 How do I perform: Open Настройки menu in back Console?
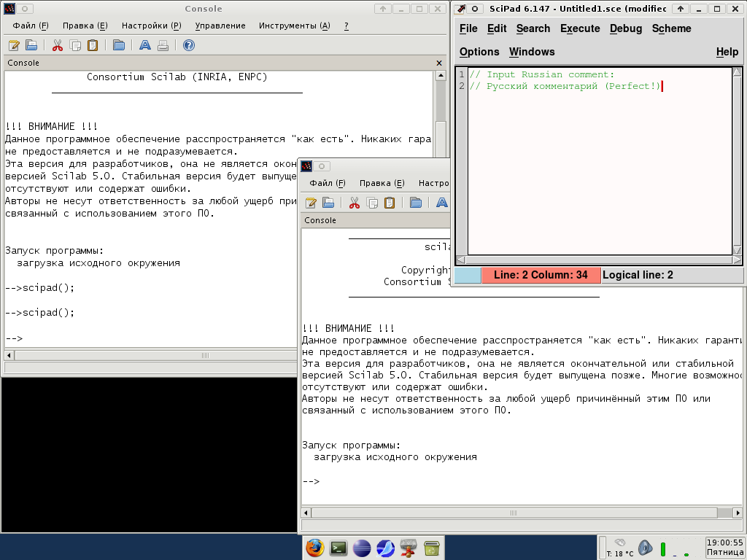152,26
